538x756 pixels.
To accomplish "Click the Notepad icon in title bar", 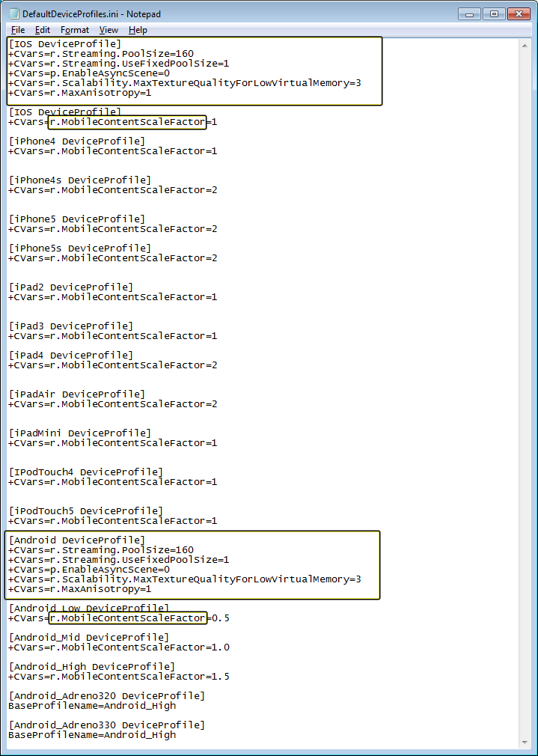I will (x=14, y=14).
